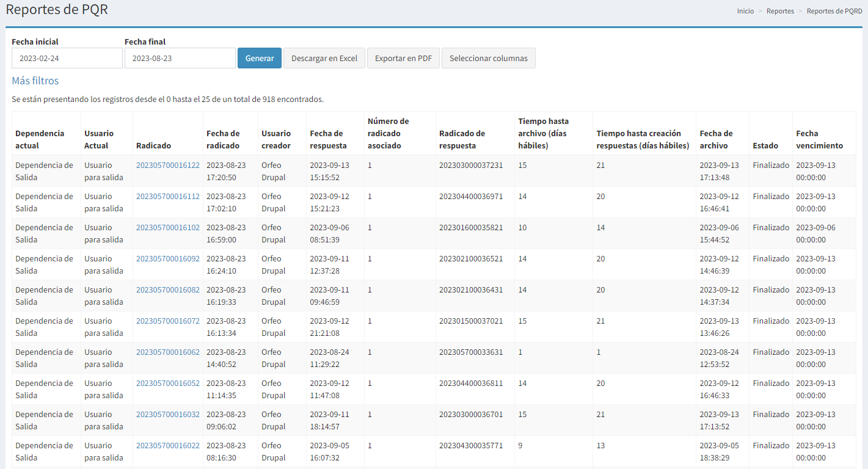Select response radicado 202305700033631
The height and width of the screenshot is (469, 868).
[471, 352]
